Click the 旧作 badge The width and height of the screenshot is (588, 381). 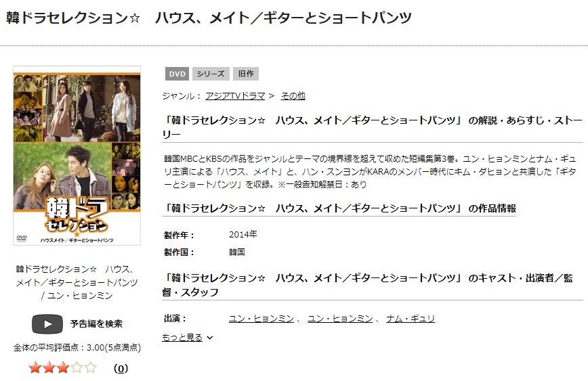click(x=246, y=74)
